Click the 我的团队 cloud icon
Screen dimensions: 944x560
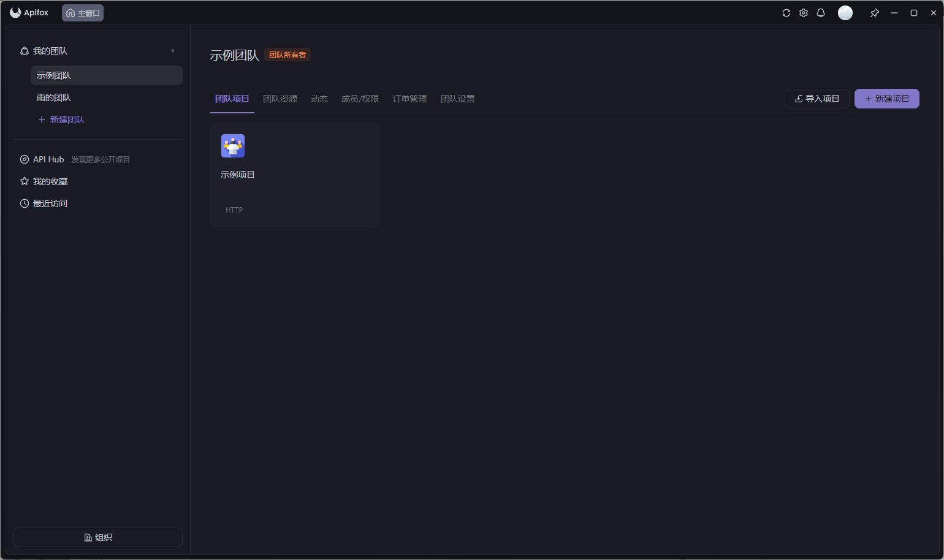pos(24,51)
